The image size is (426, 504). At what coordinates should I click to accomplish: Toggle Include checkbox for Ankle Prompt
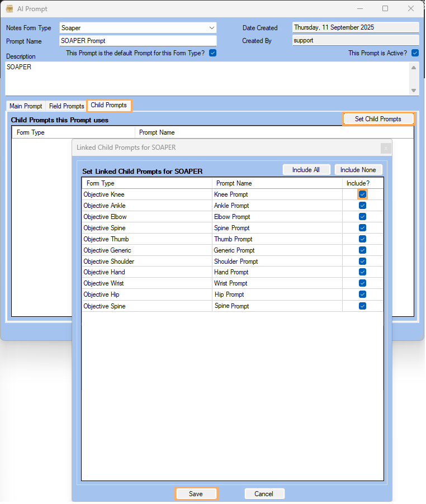362,206
